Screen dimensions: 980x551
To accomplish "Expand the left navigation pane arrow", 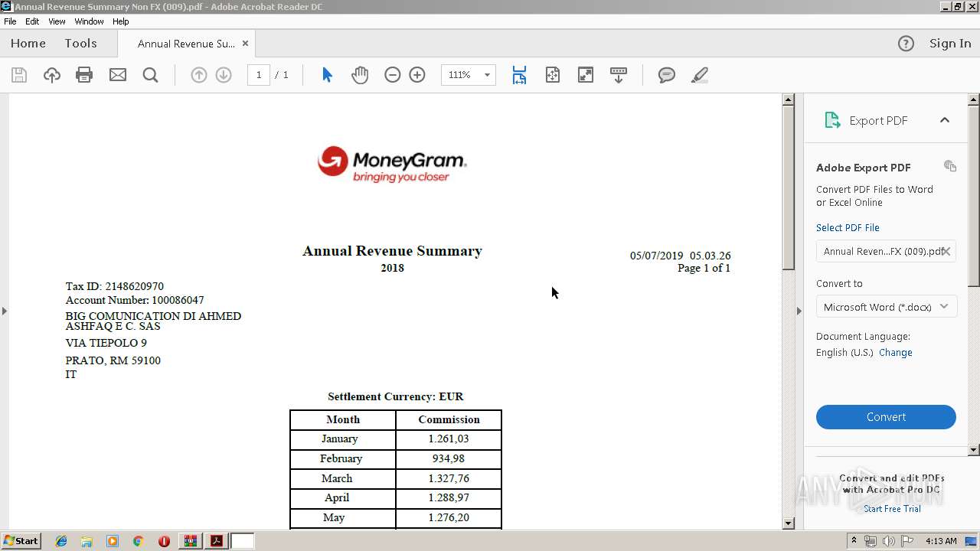I will 5,311.
